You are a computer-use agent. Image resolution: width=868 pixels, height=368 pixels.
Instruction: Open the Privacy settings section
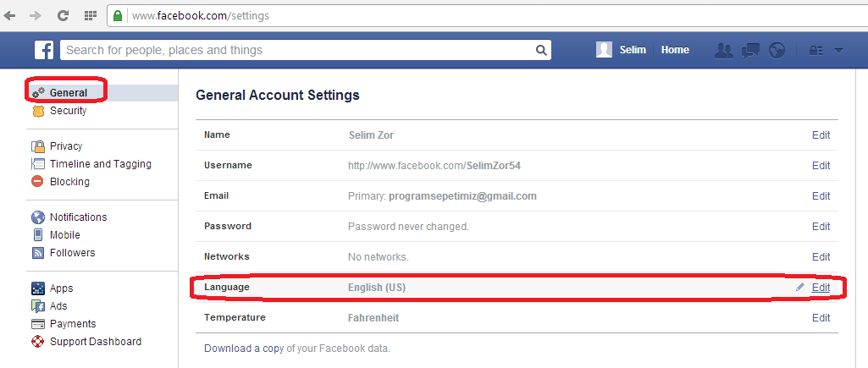point(66,146)
